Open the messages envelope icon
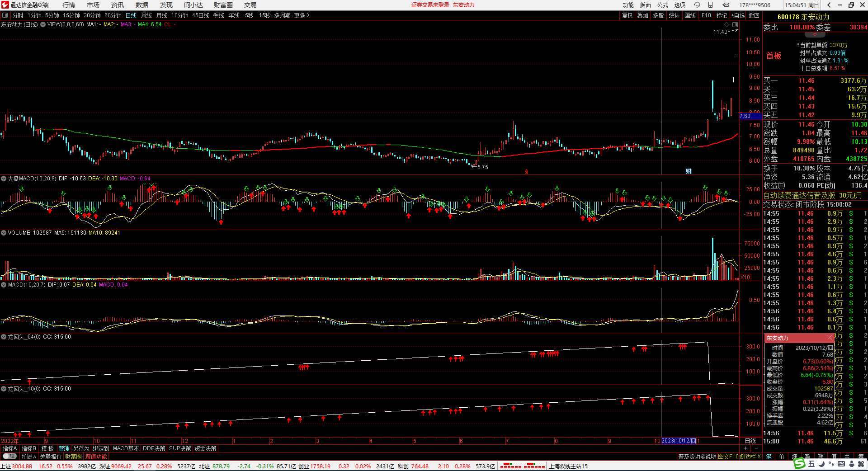 pos(726,5)
